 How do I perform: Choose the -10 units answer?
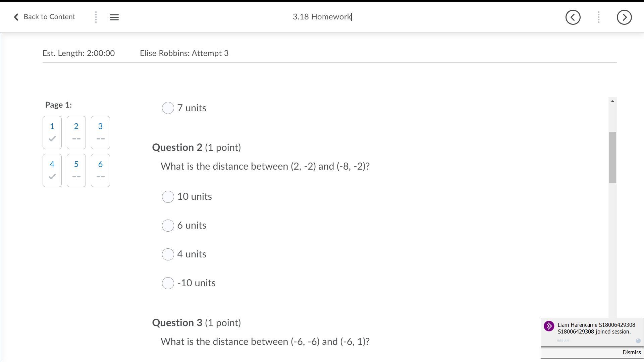[x=168, y=283]
